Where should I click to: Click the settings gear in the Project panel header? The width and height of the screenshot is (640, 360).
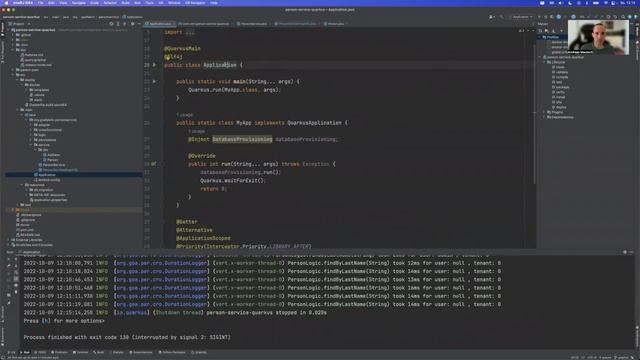coord(132,24)
